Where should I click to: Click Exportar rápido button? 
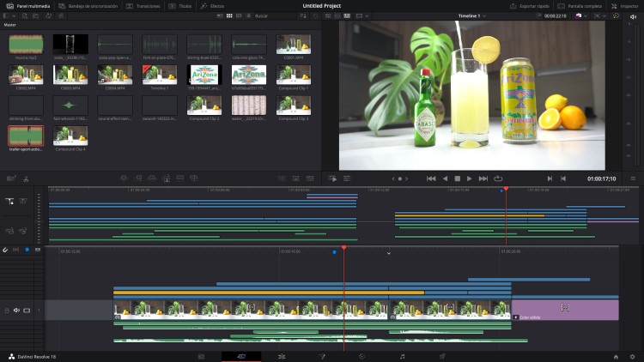tap(530, 6)
